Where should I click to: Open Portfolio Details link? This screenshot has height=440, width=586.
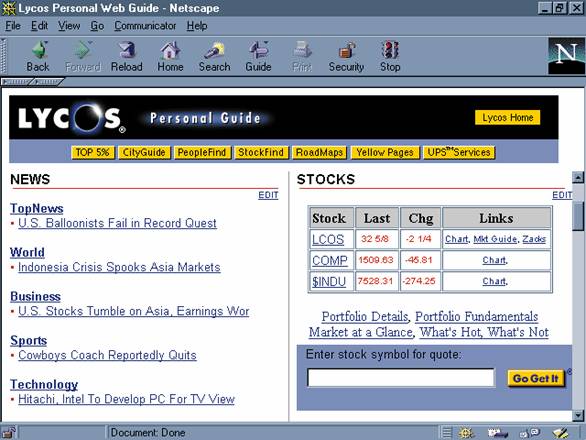(365, 317)
